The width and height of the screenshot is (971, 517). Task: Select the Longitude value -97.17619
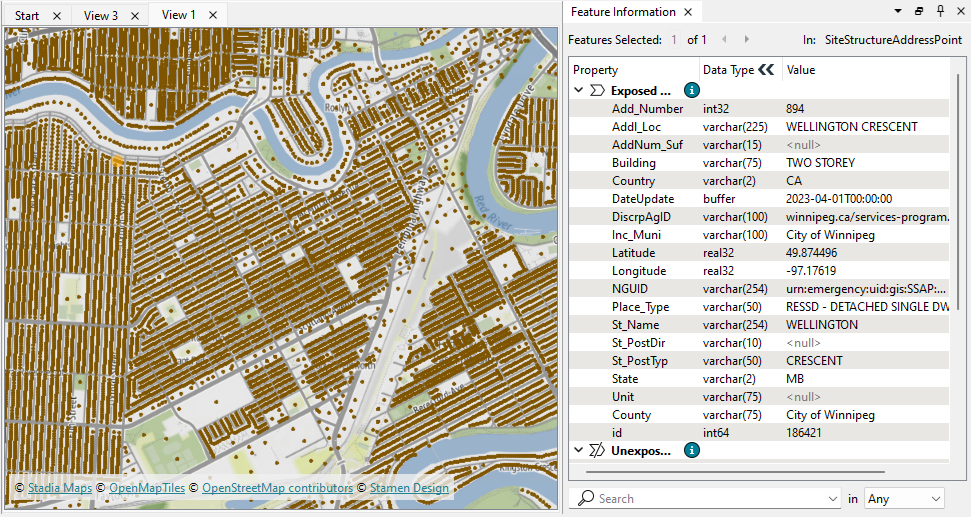coord(811,271)
